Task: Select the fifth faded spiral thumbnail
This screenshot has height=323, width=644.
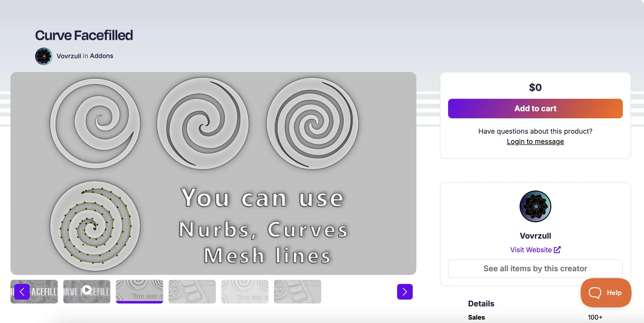Action: pos(245,292)
